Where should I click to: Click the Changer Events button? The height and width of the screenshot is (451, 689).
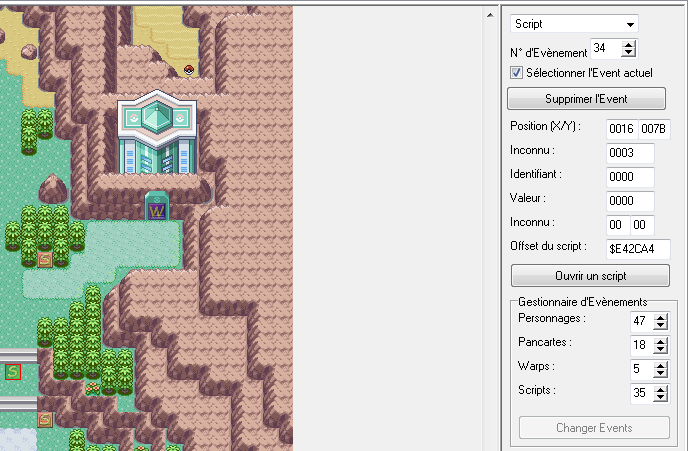[594, 428]
